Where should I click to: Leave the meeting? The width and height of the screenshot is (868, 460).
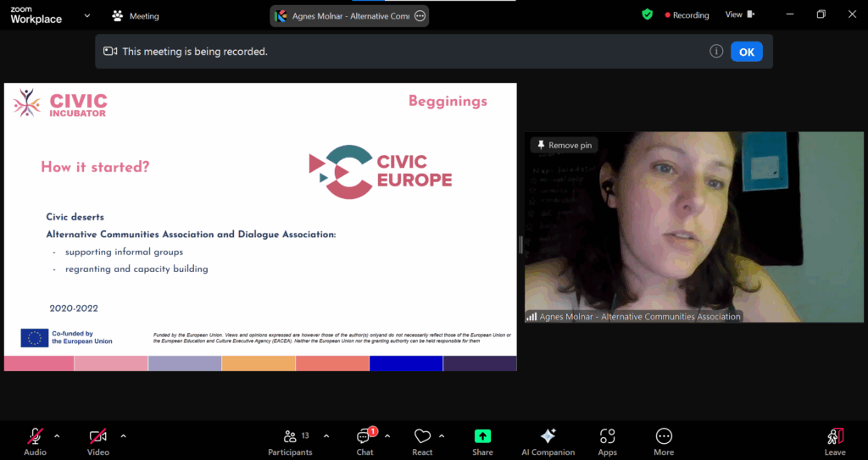click(x=835, y=441)
